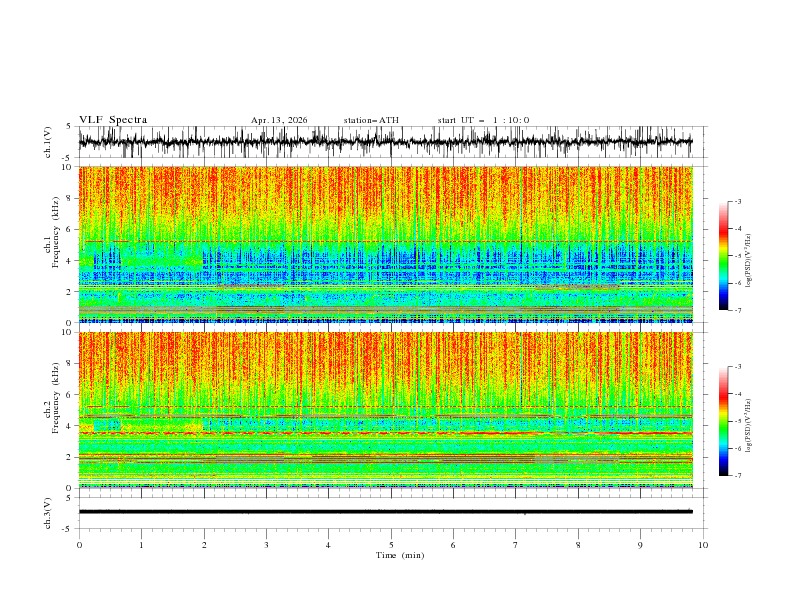
Task: Click the "start UT = 1:10:0" label
Action: coord(483,120)
